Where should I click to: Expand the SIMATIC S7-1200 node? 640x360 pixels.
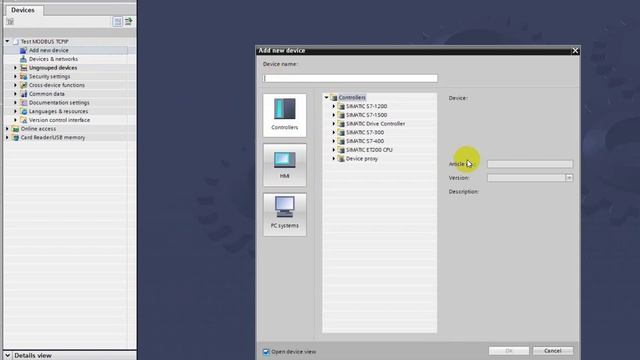point(333,106)
